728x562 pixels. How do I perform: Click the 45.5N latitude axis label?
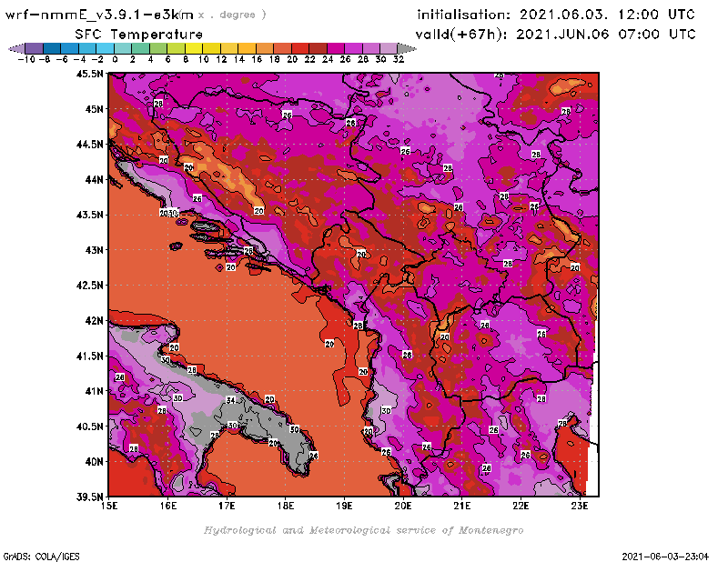pyautogui.click(x=89, y=74)
